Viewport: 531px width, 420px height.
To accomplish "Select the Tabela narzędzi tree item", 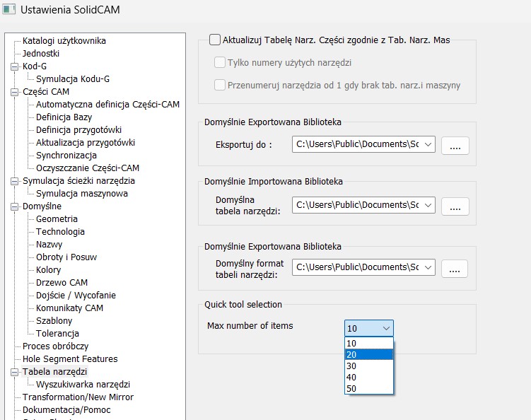I will (x=55, y=371).
